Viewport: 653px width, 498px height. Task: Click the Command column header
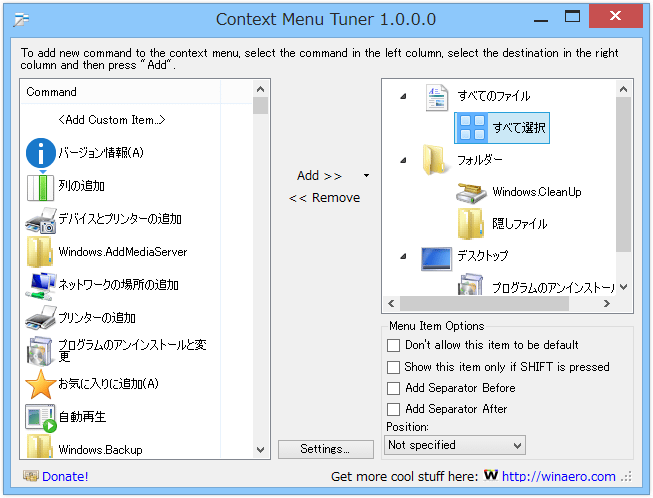120,92
